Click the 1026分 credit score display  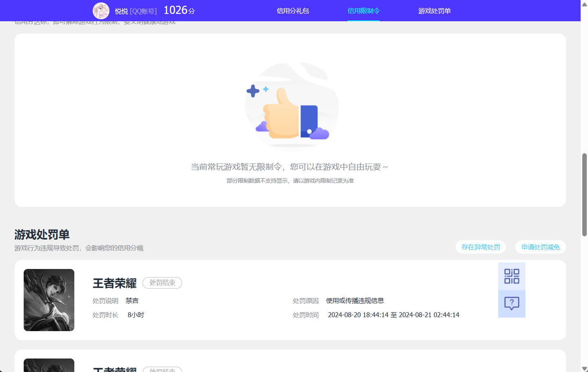(179, 10)
